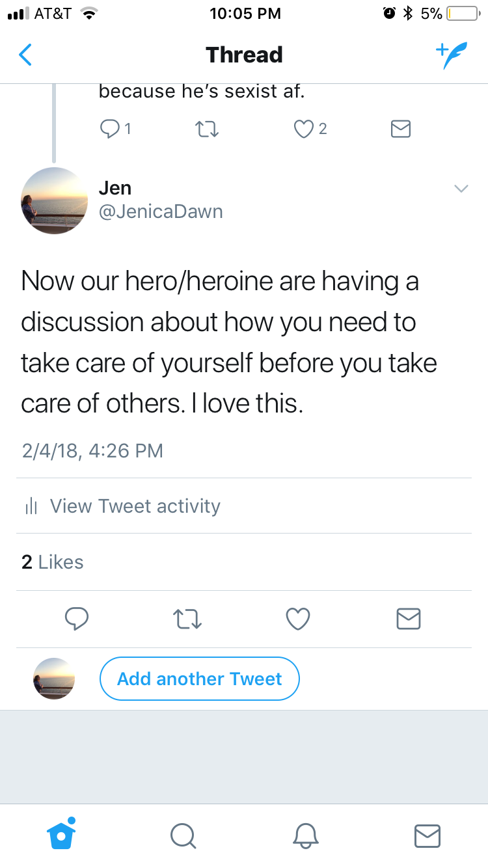
Task: Reply to the main Jen tweet
Action: click(x=77, y=619)
